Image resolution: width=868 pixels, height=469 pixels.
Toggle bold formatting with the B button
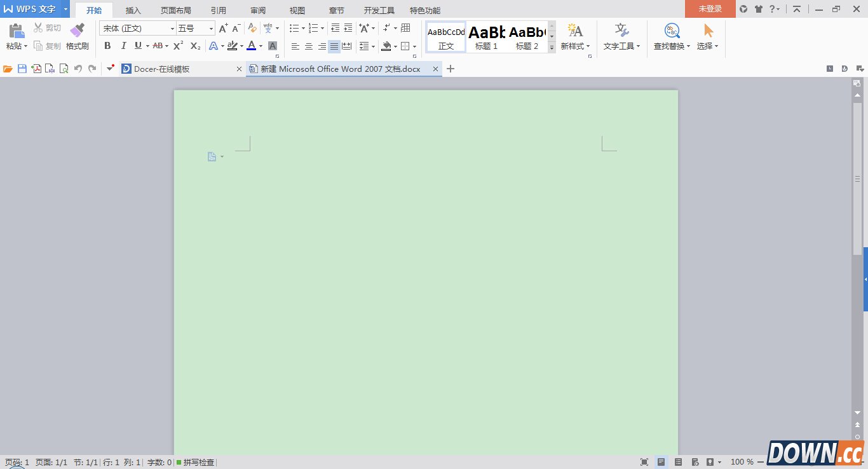coord(107,46)
